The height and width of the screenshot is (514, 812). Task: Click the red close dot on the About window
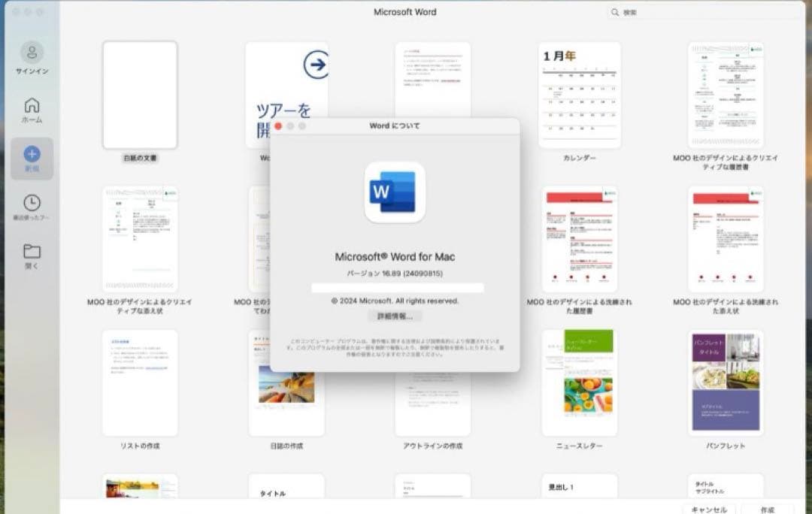point(279,126)
